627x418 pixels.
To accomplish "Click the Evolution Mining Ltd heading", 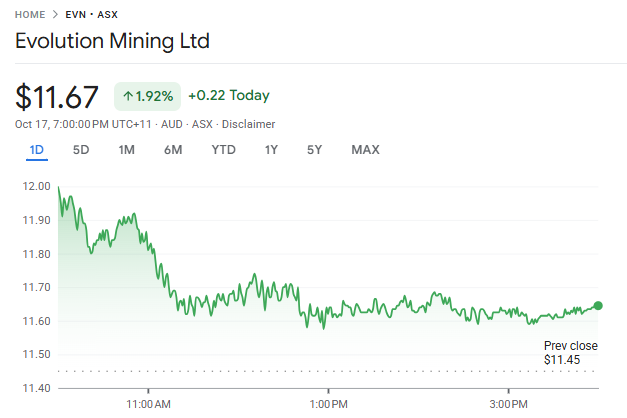I will click(112, 42).
